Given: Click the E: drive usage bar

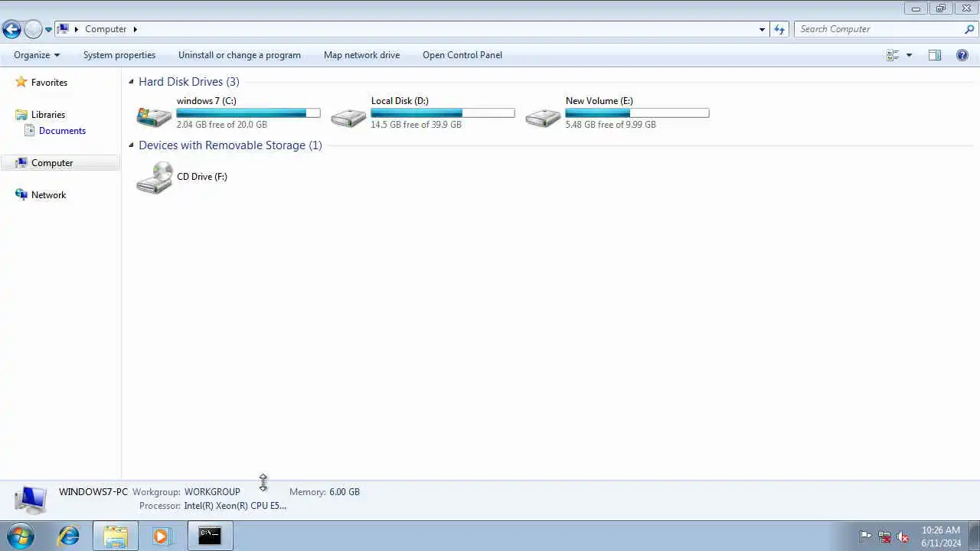Looking at the screenshot, I should click(637, 113).
